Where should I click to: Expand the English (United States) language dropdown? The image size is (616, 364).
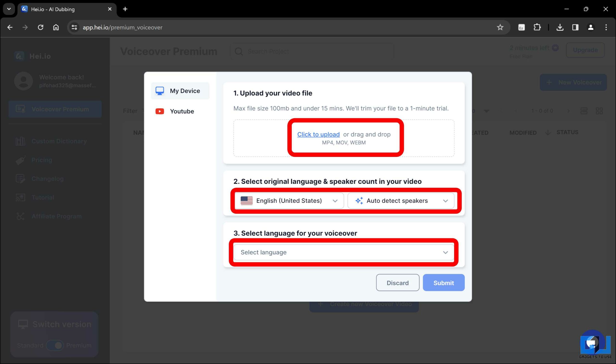(x=289, y=201)
